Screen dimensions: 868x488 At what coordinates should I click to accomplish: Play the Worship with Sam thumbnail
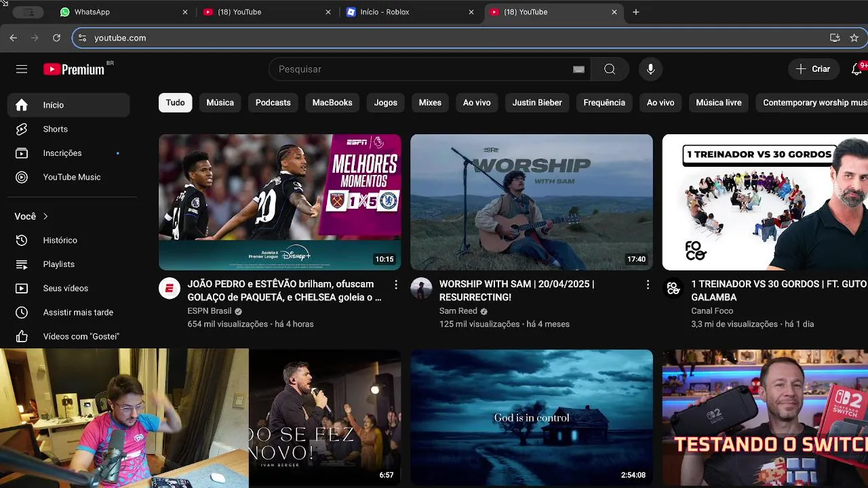pyautogui.click(x=532, y=202)
